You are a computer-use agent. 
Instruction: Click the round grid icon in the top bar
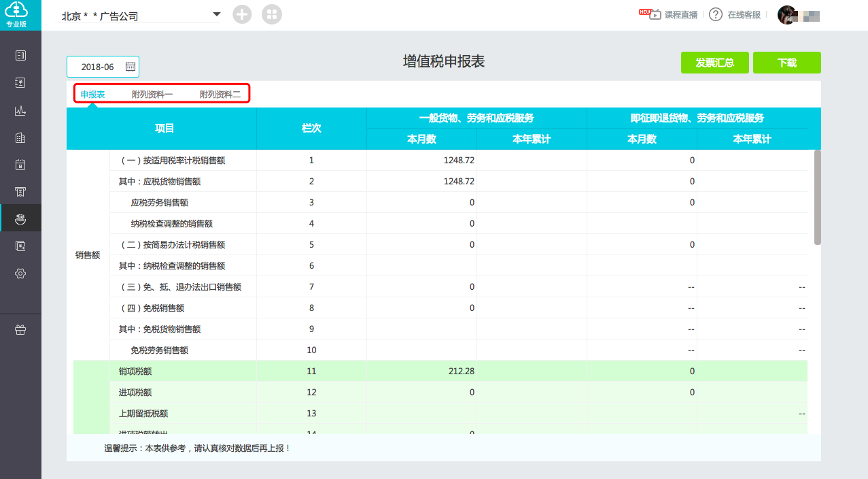pos(272,14)
